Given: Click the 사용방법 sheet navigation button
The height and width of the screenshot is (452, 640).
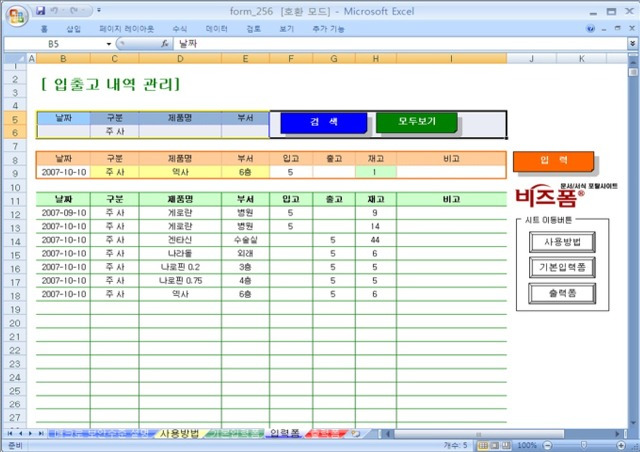Looking at the screenshot, I should pos(562,242).
